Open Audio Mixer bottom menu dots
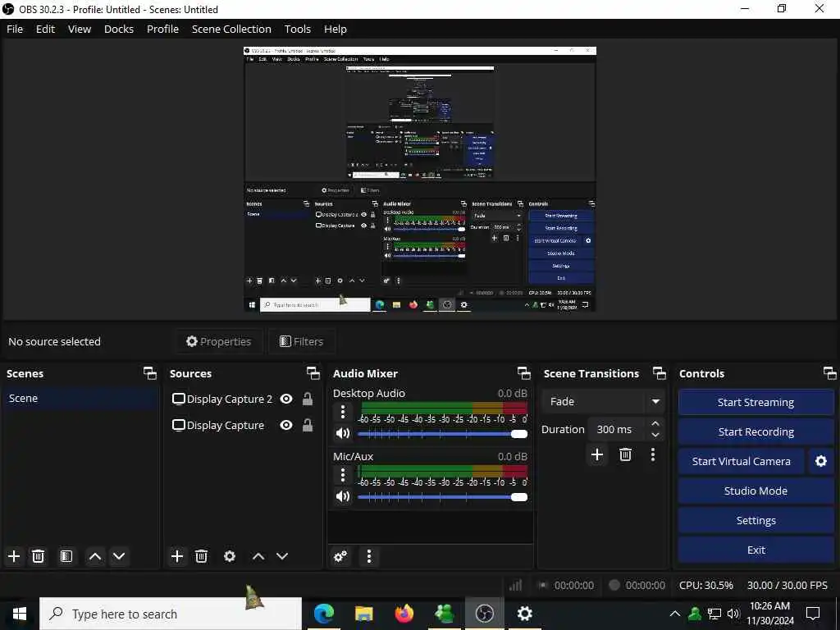 coord(368,557)
